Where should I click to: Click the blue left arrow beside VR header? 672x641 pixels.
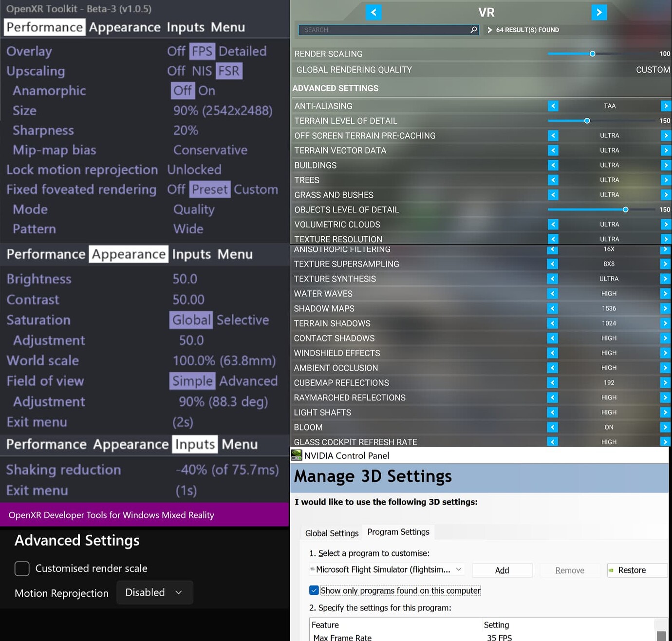373,12
